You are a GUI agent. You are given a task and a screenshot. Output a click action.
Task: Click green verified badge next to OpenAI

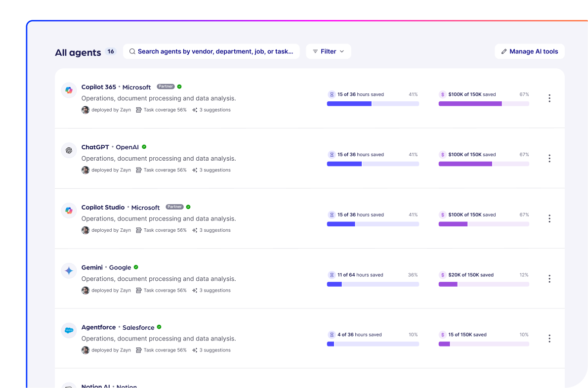pos(144,147)
